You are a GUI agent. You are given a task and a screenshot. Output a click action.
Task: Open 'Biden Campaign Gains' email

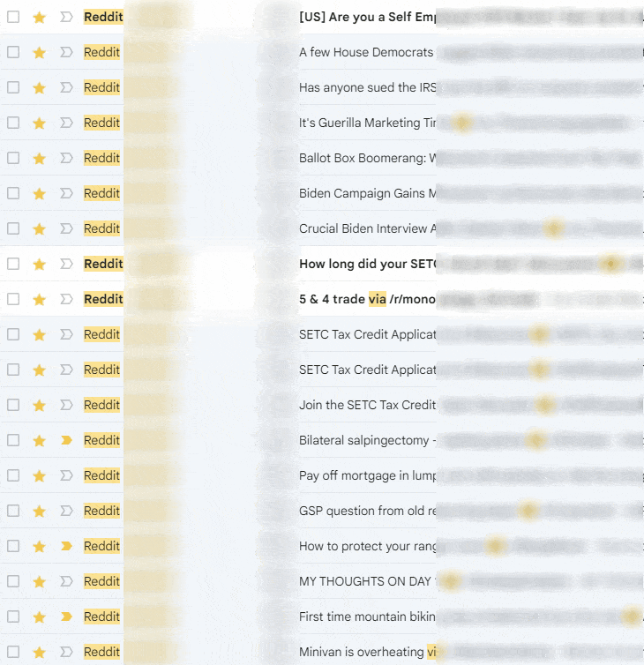[x=367, y=193]
